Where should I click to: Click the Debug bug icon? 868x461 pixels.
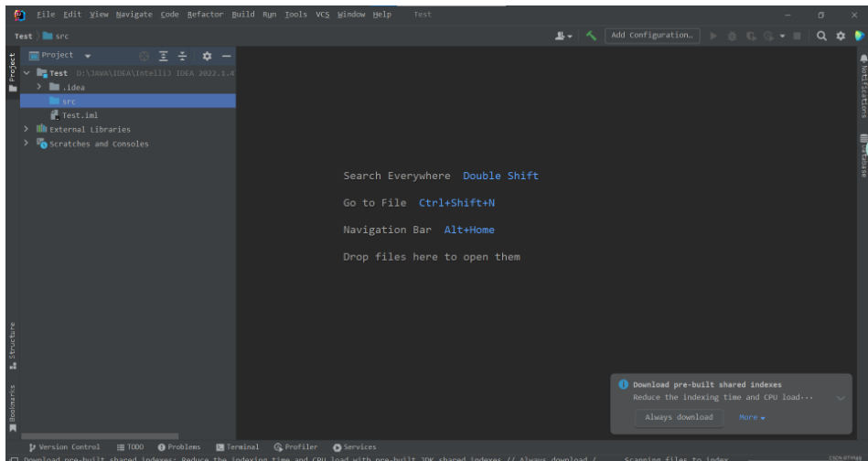(x=733, y=36)
